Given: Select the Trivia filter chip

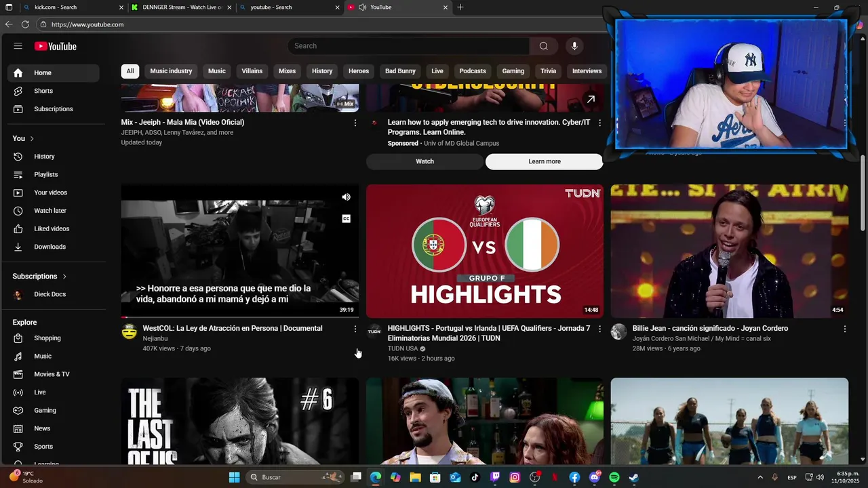Looking at the screenshot, I should click(548, 71).
